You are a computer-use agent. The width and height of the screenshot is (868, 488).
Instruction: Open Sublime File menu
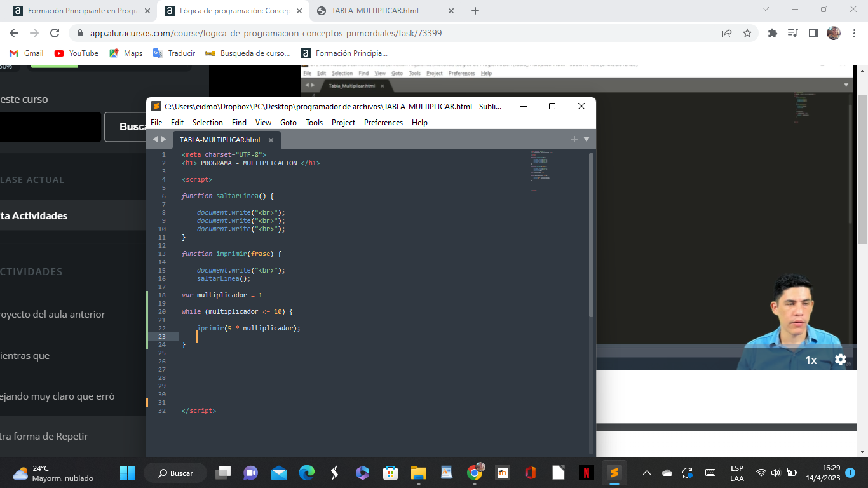pos(156,123)
